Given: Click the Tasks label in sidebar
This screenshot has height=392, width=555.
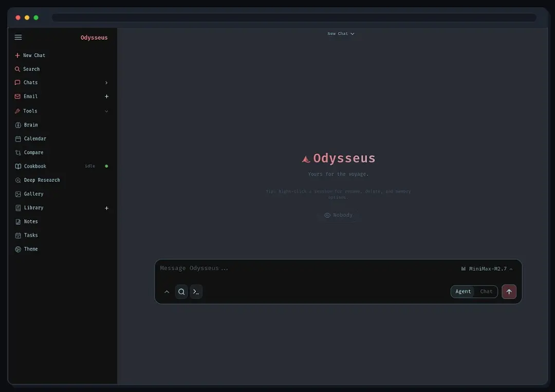Looking at the screenshot, I should pyautogui.click(x=31, y=236).
